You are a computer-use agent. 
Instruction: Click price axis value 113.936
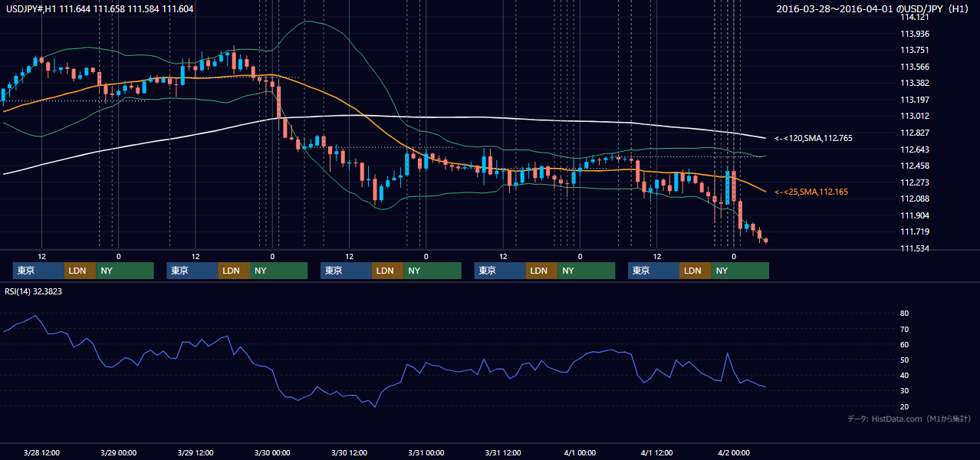pyautogui.click(x=914, y=34)
